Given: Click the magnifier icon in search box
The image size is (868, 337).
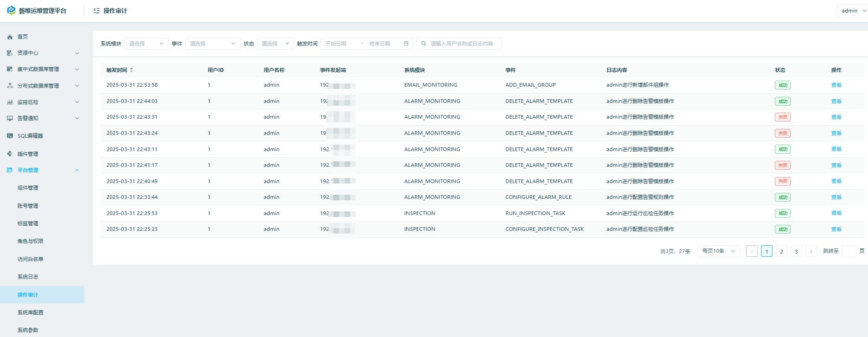Looking at the screenshot, I should 423,44.
